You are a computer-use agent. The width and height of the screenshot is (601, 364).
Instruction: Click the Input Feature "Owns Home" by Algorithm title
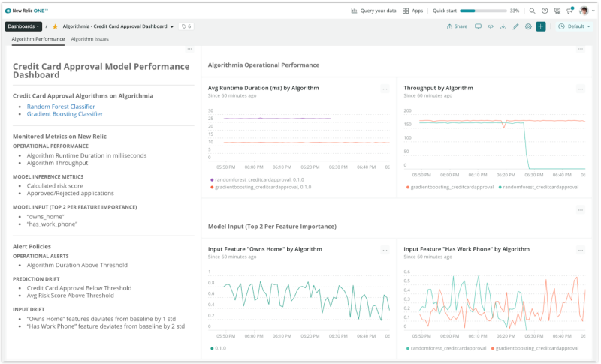tap(265, 249)
